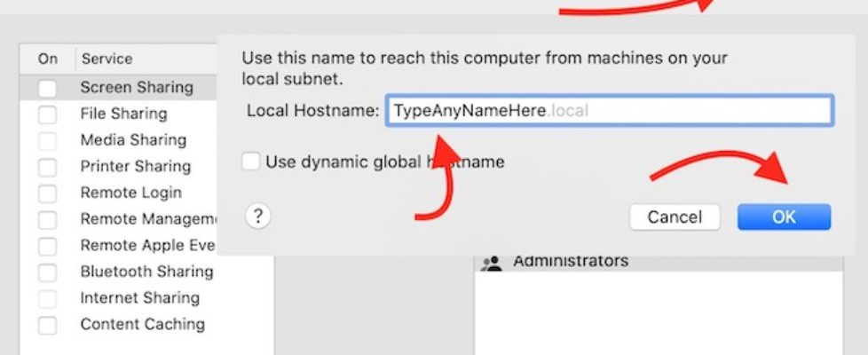The width and height of the screenshot is (868, 355).
Task: Check Use dynamic global hostname
Action: pyautogui.click(x=251, y=162)
